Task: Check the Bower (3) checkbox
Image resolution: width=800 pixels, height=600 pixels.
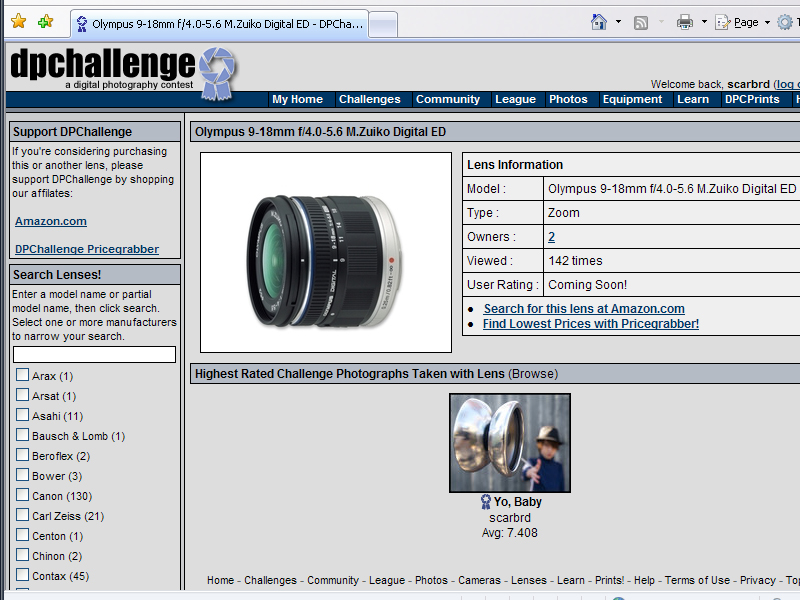Action: click(22, 474)
